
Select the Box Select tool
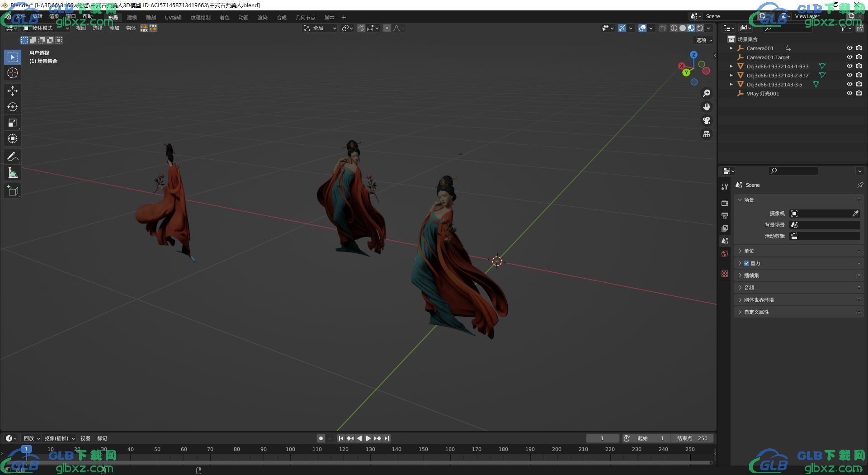pyautogui.click(x=13, y=57)
